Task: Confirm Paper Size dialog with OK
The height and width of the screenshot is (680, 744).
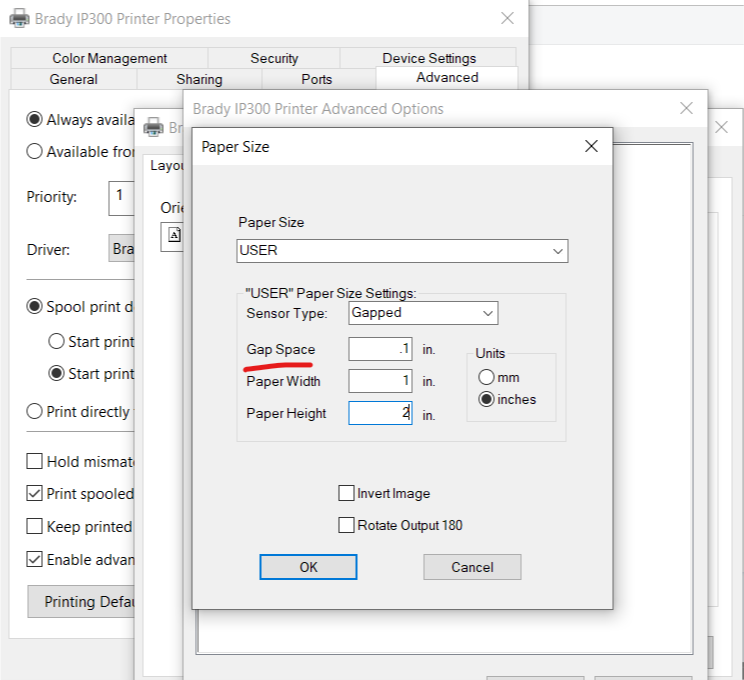Action: point(308,567)
